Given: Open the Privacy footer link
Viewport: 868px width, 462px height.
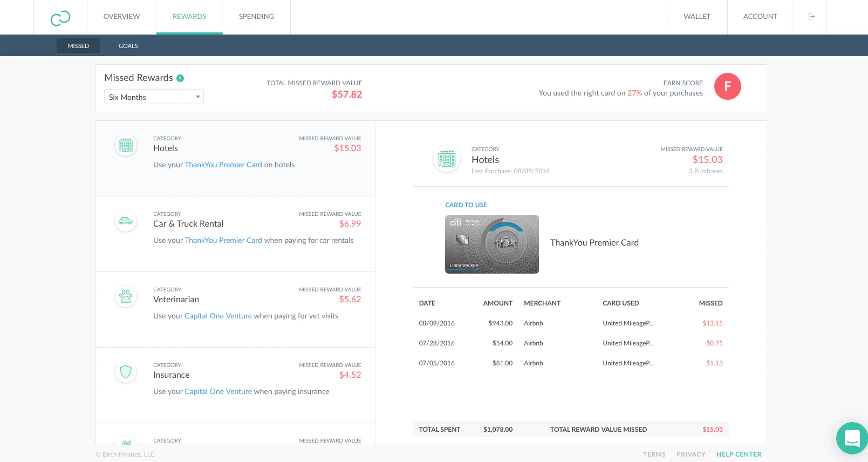Looking at the screenshot, I should pyautogui.click(x=691, y=454).
